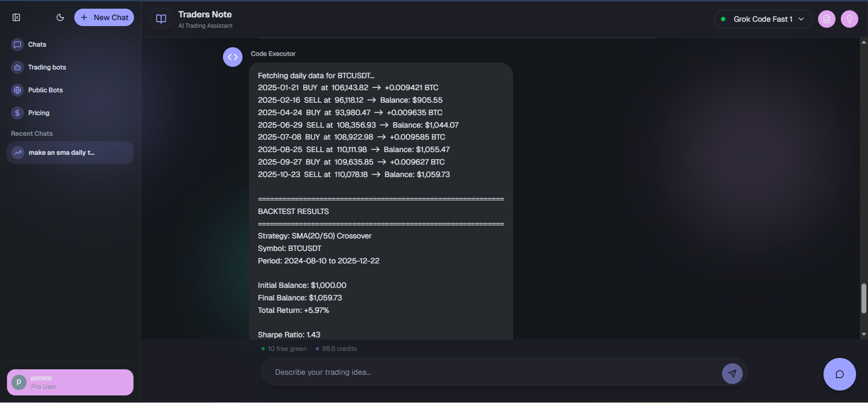Click 'Recent Chats' section label
Screen dimensions: 868x403
[x=32, y=134]
